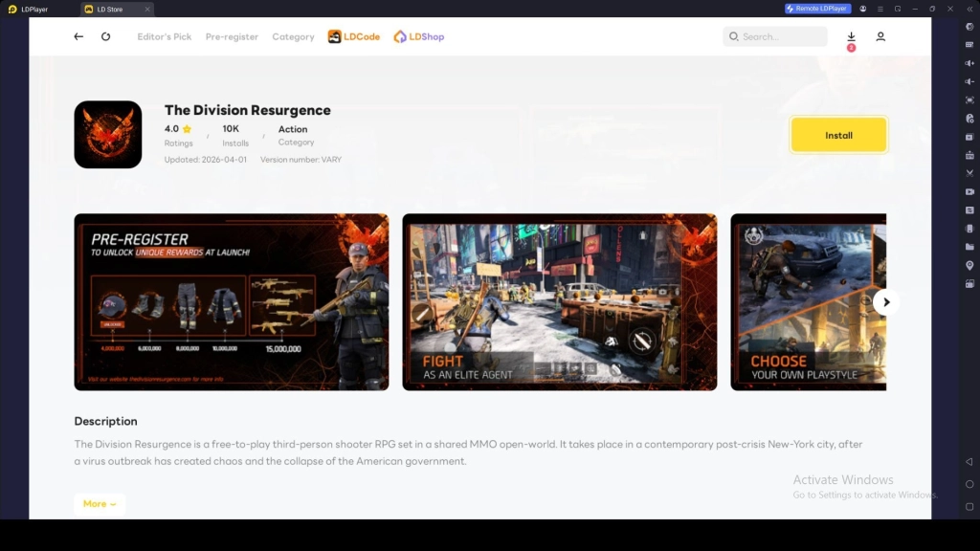Go back using the arrow button
The image size is (980, 551).
[78, 36]
